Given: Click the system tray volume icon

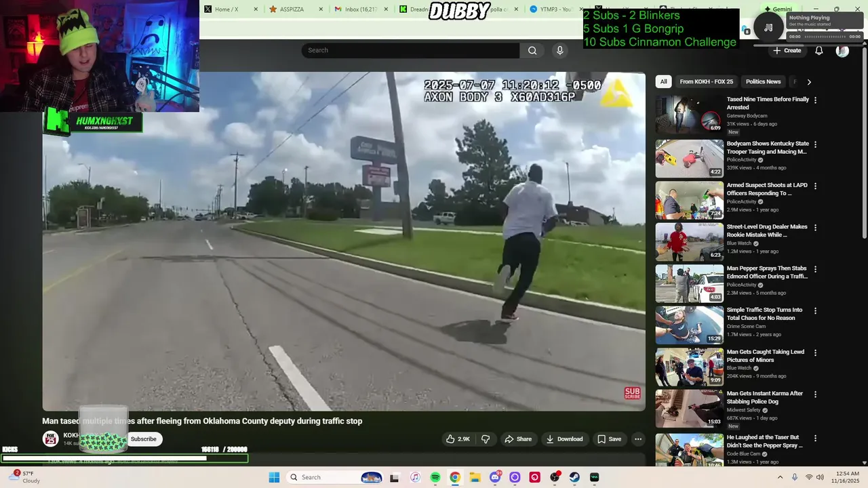Looking at the screenshot, I should pyautogui.click(x=820, y=477).
